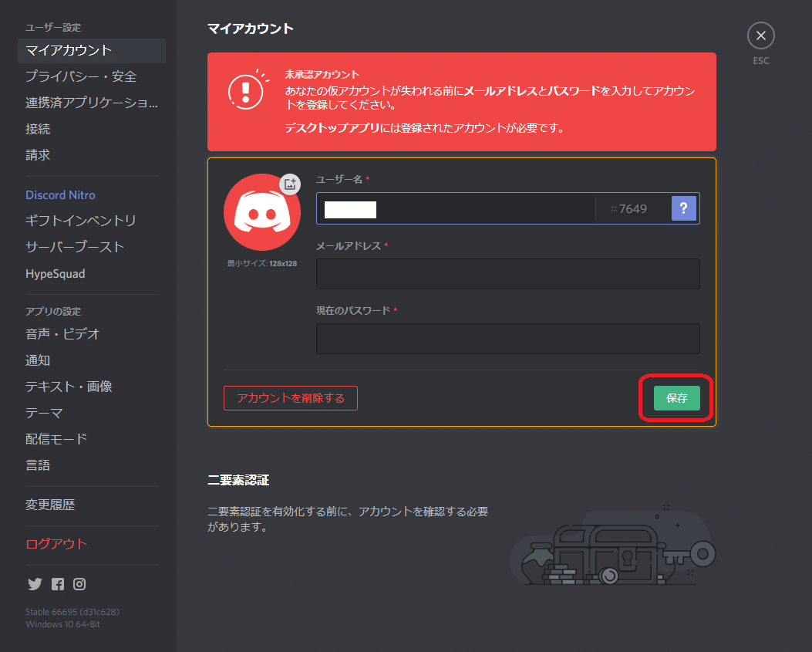Click the 二要素認証 section heading
Viewport: 812px width, 652px height.
click(x=238, y=481)
